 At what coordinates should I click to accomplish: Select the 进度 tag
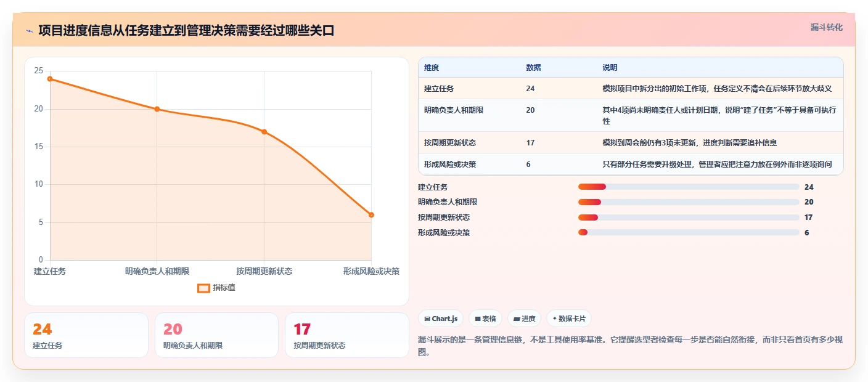coord(524,319)
